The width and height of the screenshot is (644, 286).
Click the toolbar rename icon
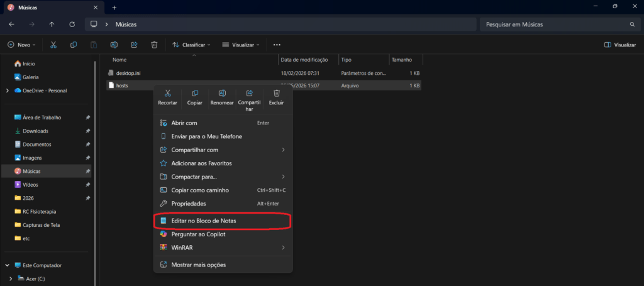114,45
